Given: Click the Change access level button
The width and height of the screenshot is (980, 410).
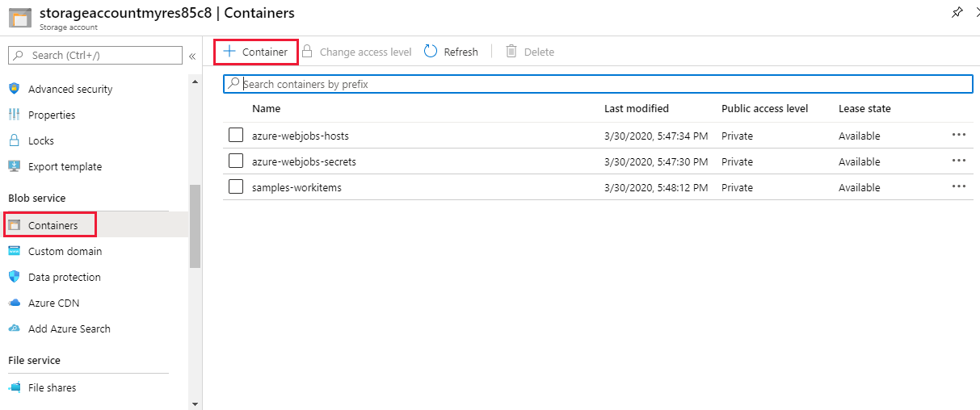Looking at the screenshot, I should 365,52.
